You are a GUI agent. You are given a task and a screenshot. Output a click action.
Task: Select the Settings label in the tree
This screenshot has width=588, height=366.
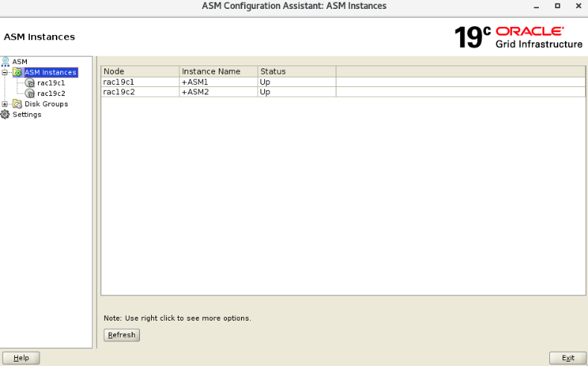point(27,115)
